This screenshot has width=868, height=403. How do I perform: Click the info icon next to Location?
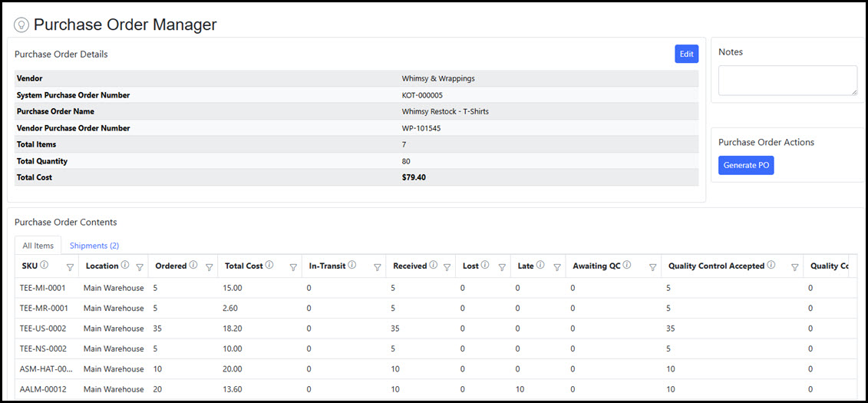click(125, 266)
